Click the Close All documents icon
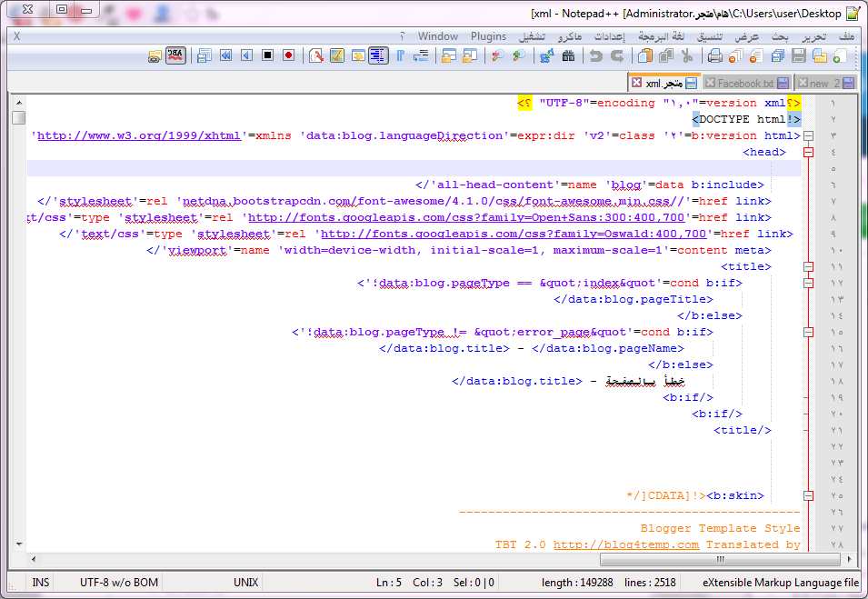The width and height of the screenshot is (868, 599). 735,55
